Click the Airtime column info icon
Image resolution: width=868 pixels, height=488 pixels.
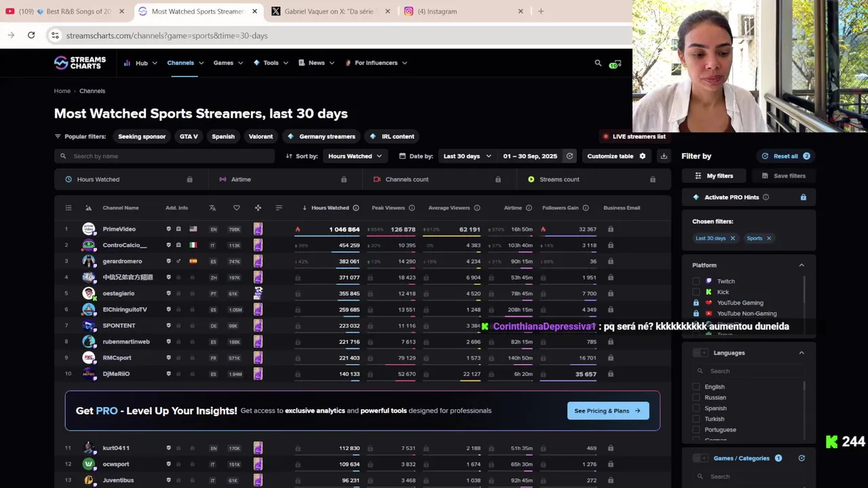tap(528, 208)
